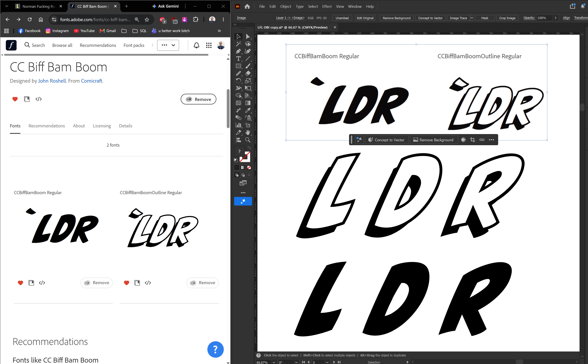Show hidden bookmarks overflow chevron
588x364 pixels.
pyautogui.click(x=219, y=31)
